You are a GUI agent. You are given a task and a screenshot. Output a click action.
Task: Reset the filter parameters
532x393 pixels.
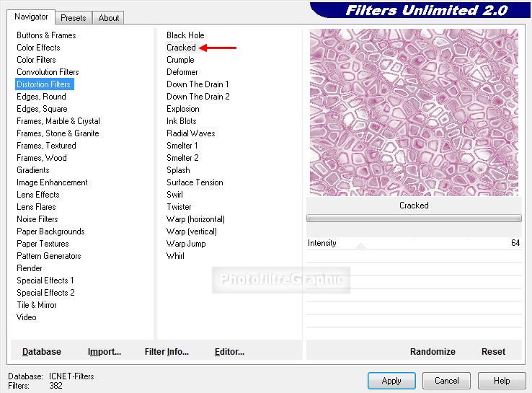click(493, 352)
